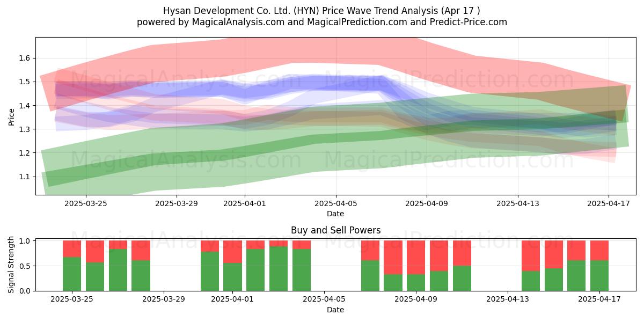Click 2025-04-17 on the signal chart x-axis

[x=599, y=299]
